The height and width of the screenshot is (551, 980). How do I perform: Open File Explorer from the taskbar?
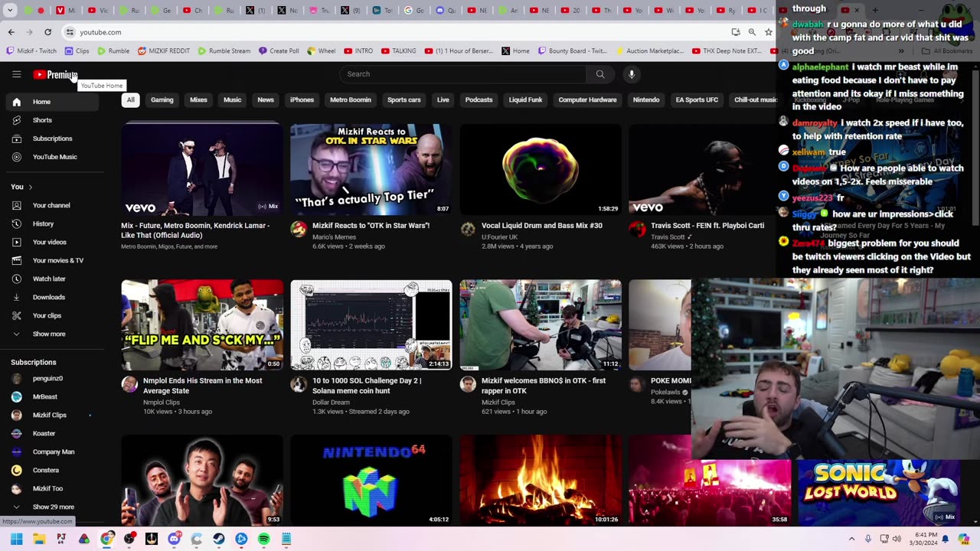click(x=39, y=539)
